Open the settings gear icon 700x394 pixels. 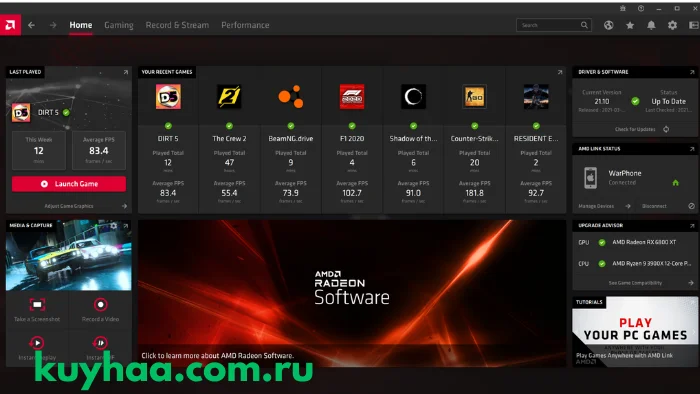tap(672, 25)
